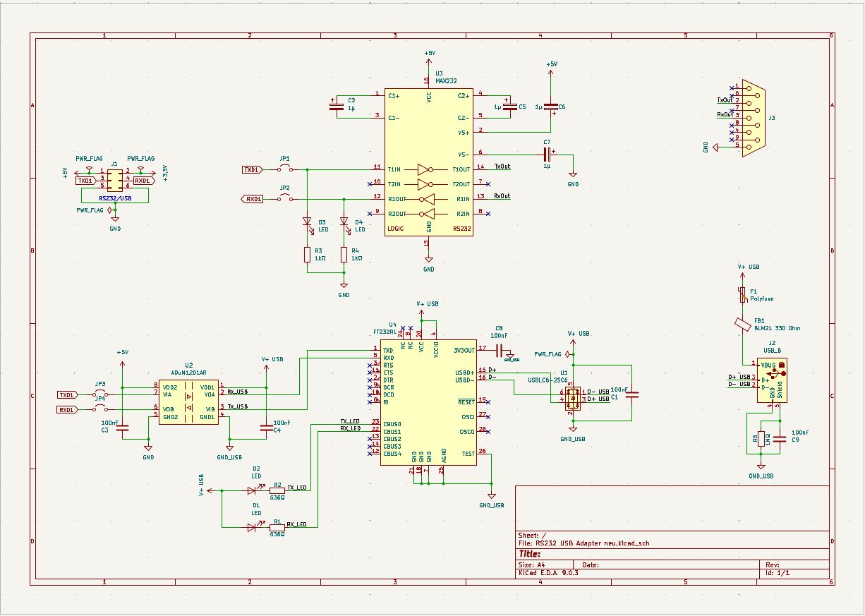This screenshot has height=616, width=865.
Task: Select the USB_B connector J2 symbol
Action: click(x=772, y=380)
